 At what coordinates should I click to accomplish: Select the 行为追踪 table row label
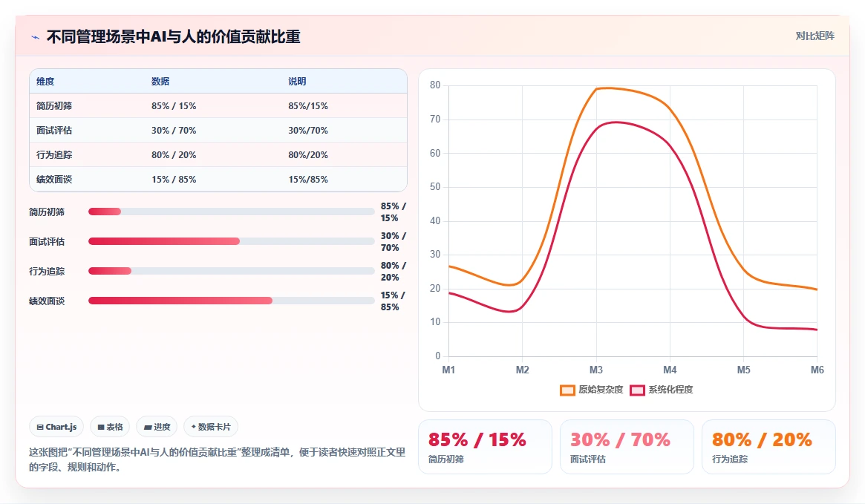coord(54,155)
